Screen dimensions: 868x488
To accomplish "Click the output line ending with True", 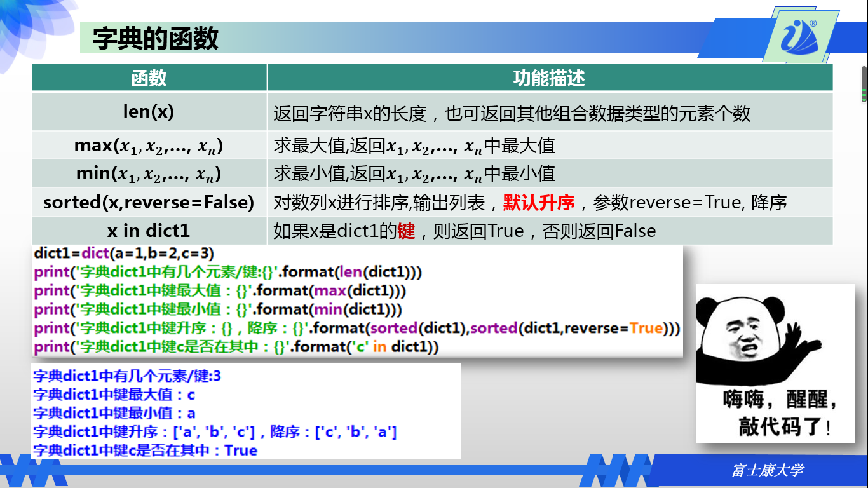I will click(x=145, y=451).
